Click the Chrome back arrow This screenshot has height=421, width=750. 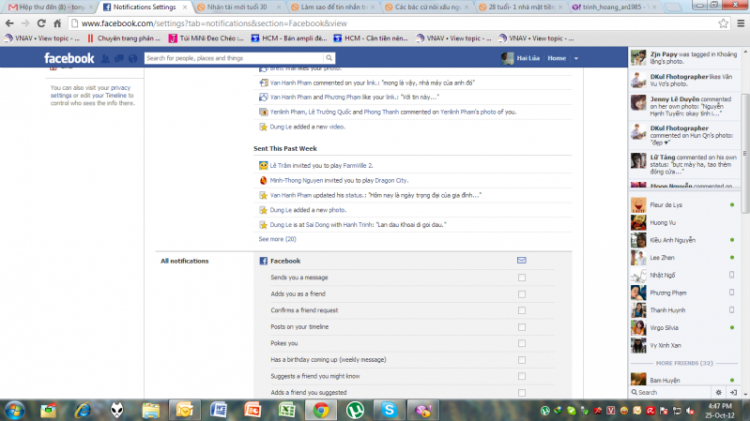pos(10,23)
